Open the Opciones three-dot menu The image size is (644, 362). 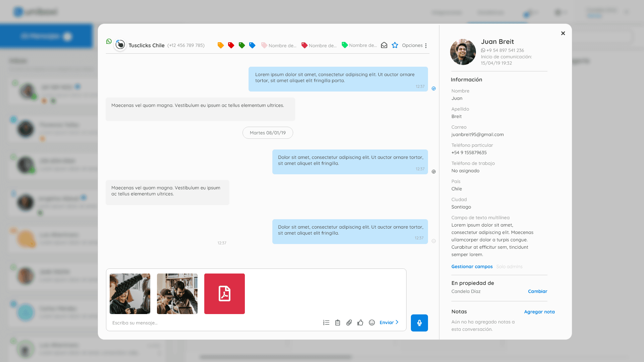[426, 46]
